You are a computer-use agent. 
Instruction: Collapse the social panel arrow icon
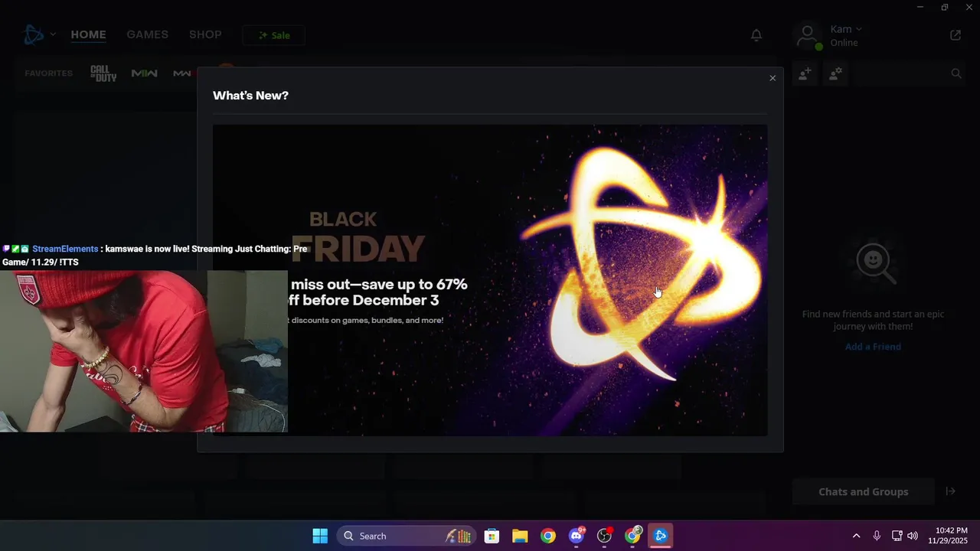tap(950, 491)
